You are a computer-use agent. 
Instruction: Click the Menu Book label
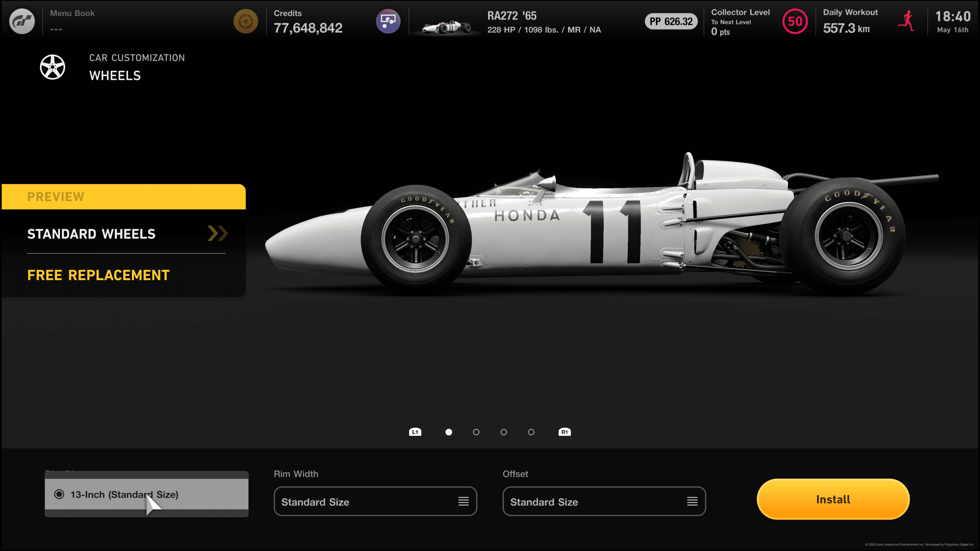coord(72,13)
